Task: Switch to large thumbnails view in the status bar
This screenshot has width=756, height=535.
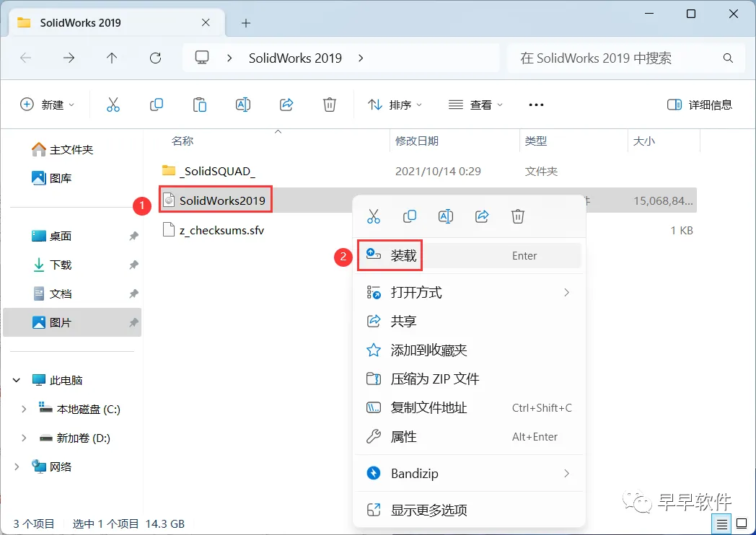Action: (x=742, y=524)
